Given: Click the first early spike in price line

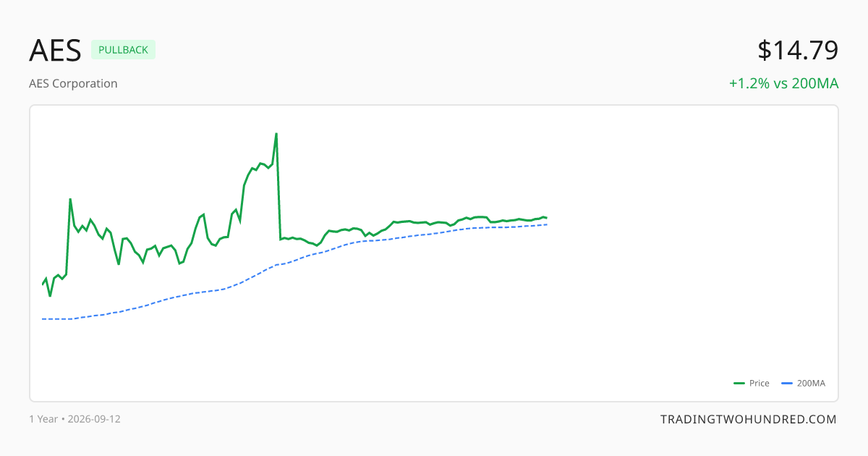Looking at the screenshot, I should [x=70, y=199].
